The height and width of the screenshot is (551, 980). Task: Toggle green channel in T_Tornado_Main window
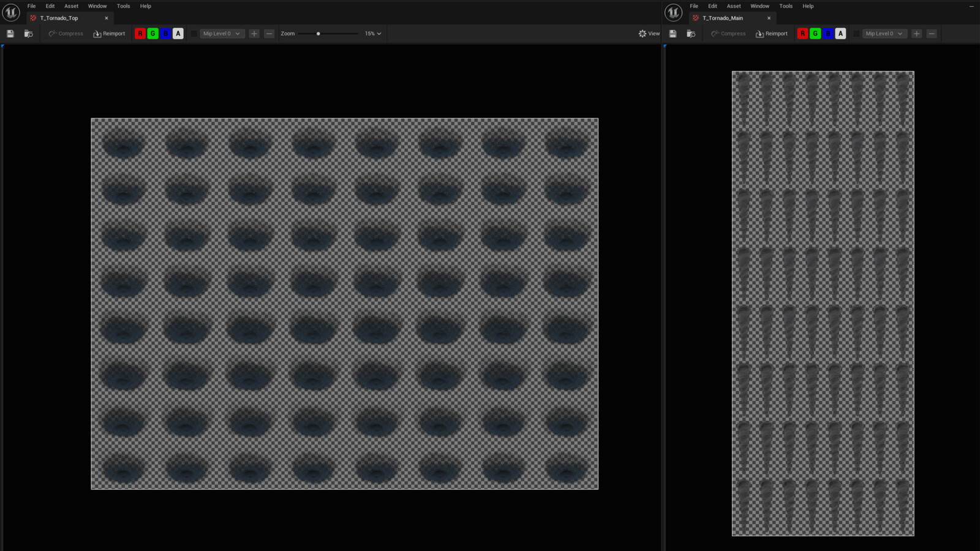[x=815, y=34]
